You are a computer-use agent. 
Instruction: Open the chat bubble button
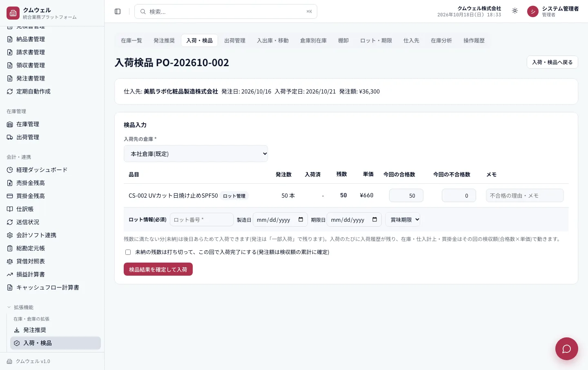566,348
